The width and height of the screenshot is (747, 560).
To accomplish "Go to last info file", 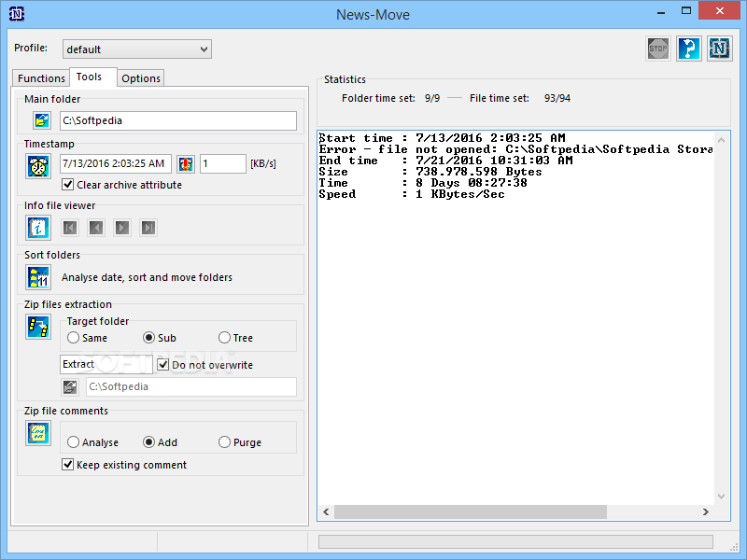I will click(148, 228).
